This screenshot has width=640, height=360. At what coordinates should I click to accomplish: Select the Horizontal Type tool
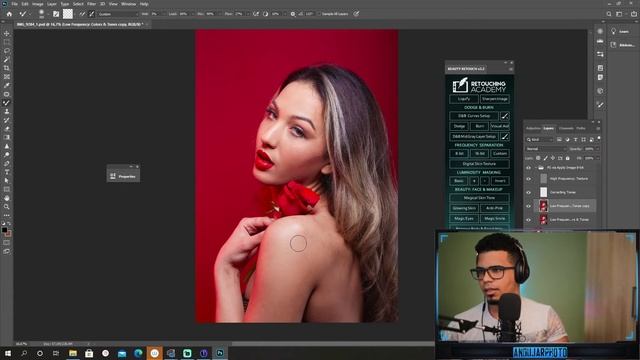click(7, 172)
